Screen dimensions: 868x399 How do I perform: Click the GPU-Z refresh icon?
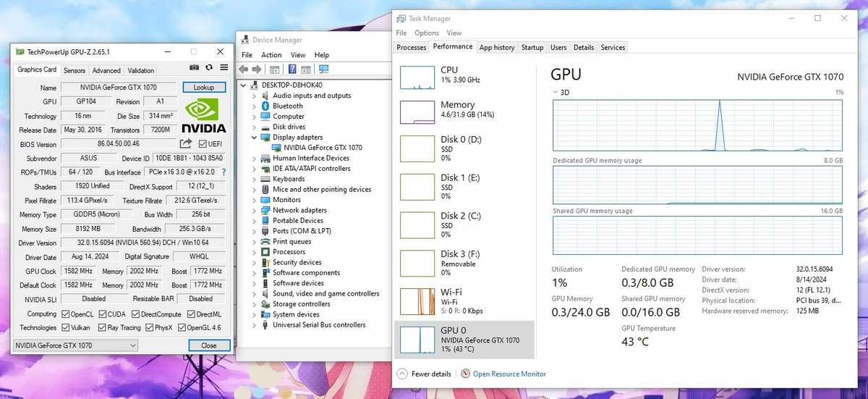click(209, 67)
